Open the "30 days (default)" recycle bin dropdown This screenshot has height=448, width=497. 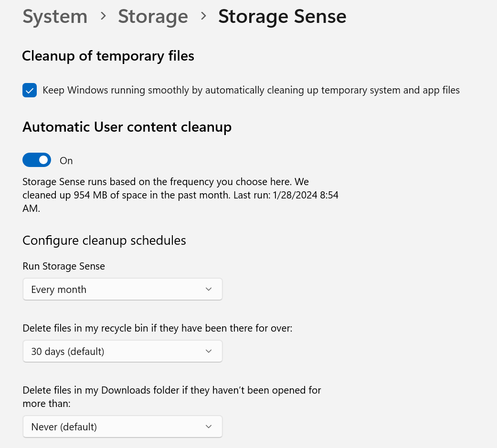pos(122,352)
